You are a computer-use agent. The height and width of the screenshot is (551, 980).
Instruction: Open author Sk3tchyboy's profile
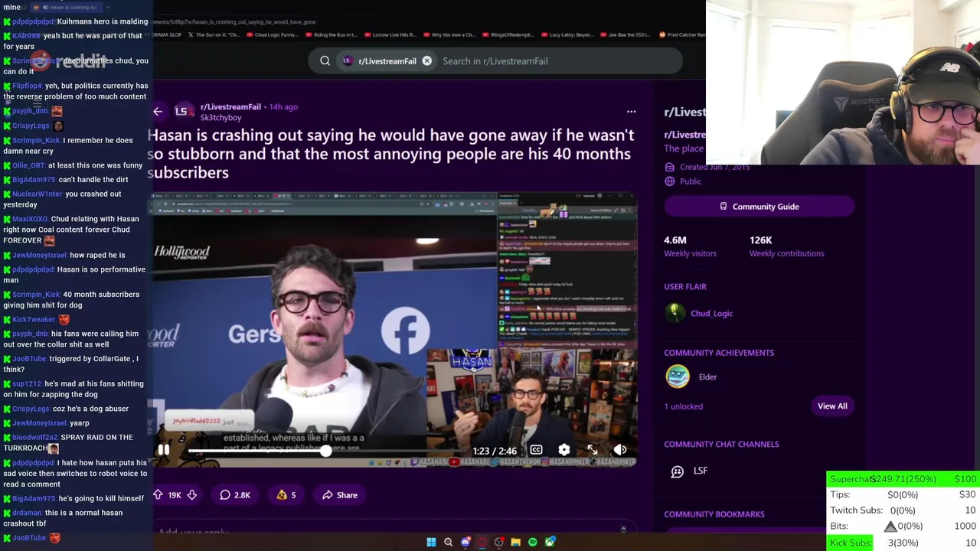pos(220,118)
